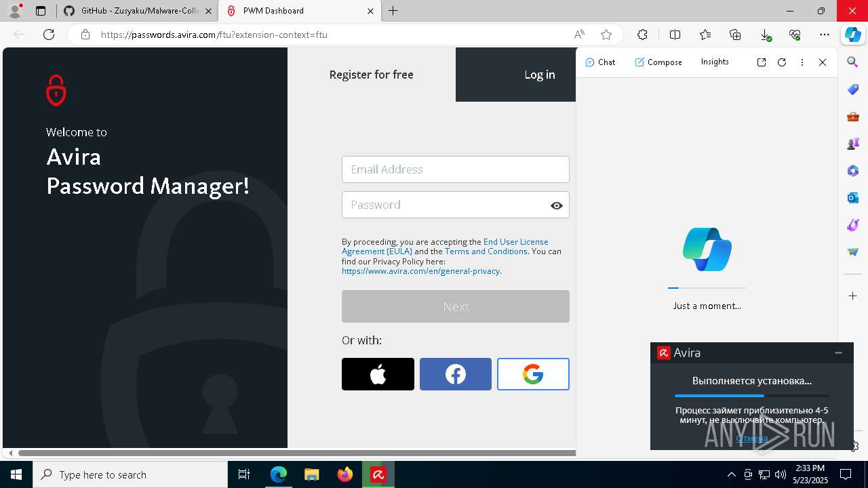Open Edge sidebar Designer icon
Screen dimensions: 868x488
coord(853,225)
